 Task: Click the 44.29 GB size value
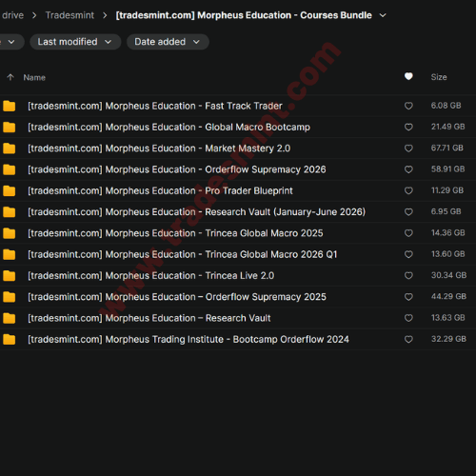point(448,297)
